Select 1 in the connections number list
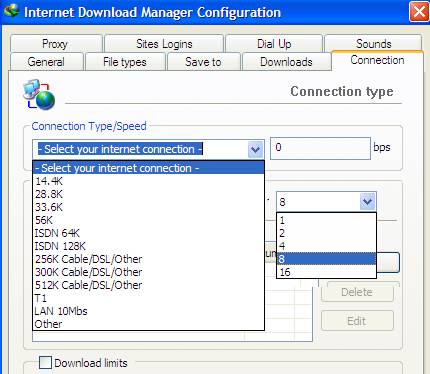 [326, 220]
